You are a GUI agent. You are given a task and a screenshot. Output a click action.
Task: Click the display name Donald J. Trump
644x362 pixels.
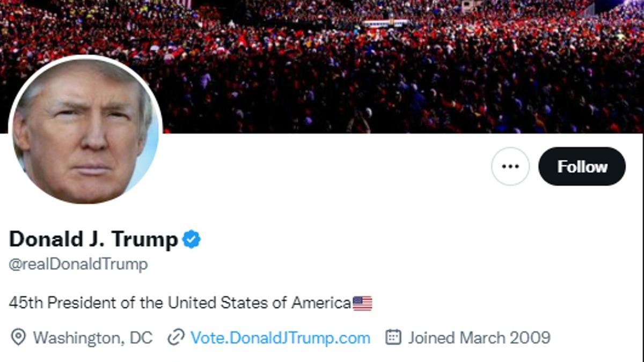93,239
